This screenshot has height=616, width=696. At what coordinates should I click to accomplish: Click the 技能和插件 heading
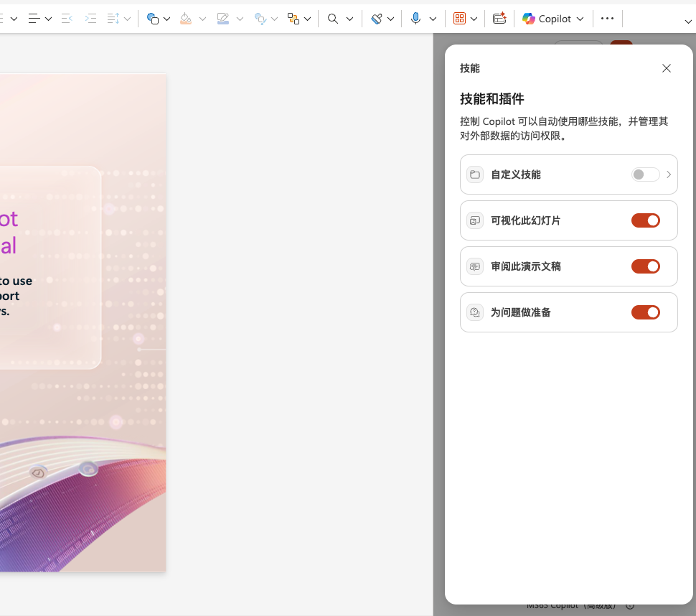click(x=492, y=98)
